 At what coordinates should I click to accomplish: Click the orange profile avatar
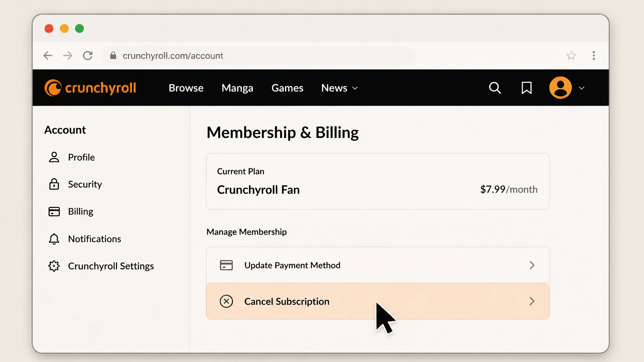(x=561, y=88)
